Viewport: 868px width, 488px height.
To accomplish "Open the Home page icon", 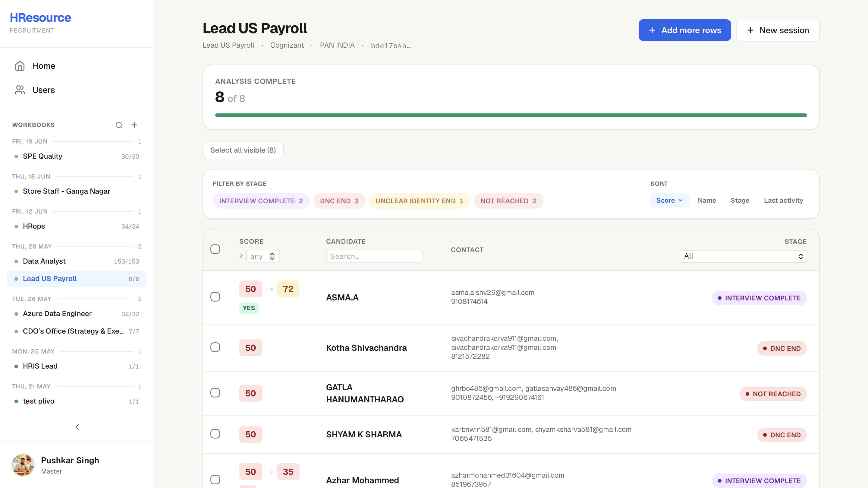I will point(20,66).
